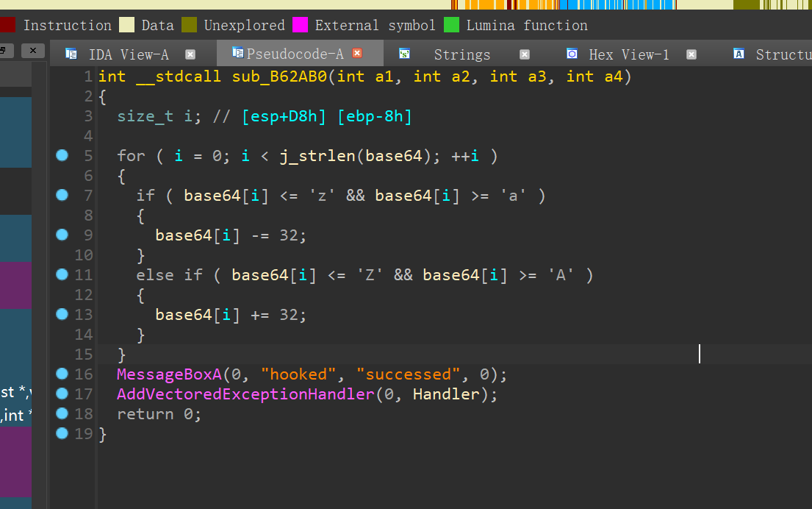812x509 pixels.
Task: Click the Pseudocode-A tab icon
Action: (x=237, y=53)
